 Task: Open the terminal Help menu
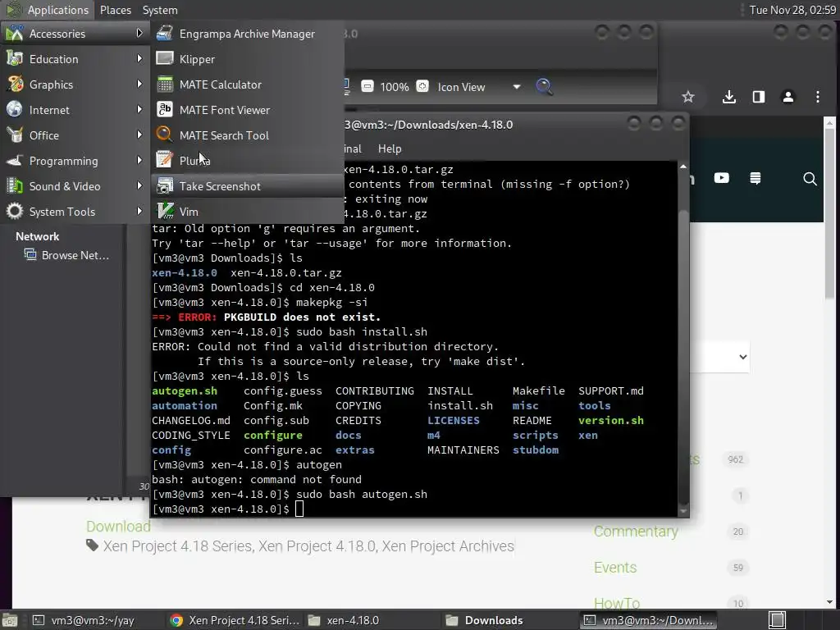click(390, 149)
